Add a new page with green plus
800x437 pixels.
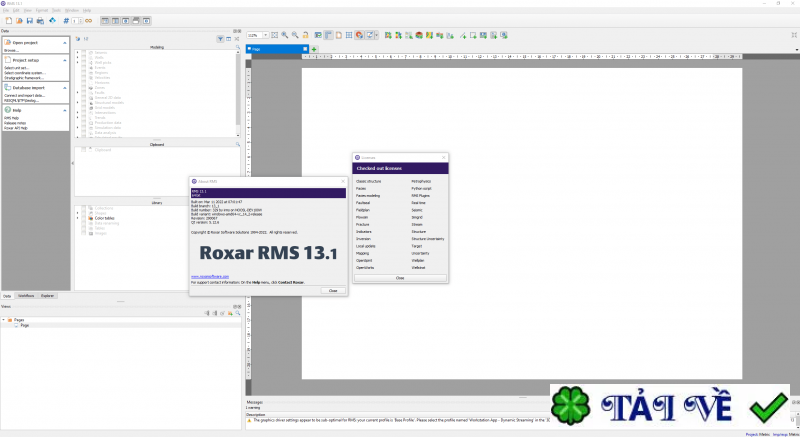314,49
